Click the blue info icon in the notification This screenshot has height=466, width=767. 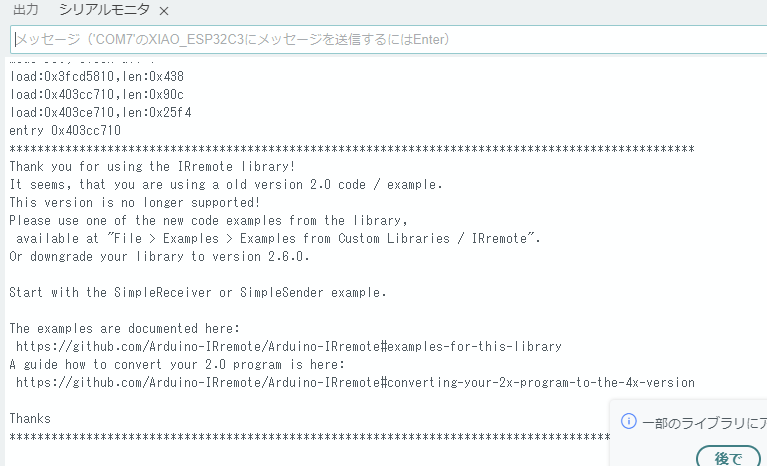[629, 422]
